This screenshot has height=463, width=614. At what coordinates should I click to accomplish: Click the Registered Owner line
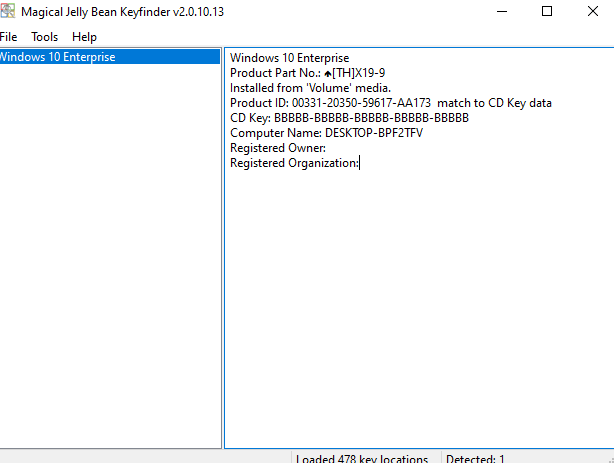tap(278, 148)
